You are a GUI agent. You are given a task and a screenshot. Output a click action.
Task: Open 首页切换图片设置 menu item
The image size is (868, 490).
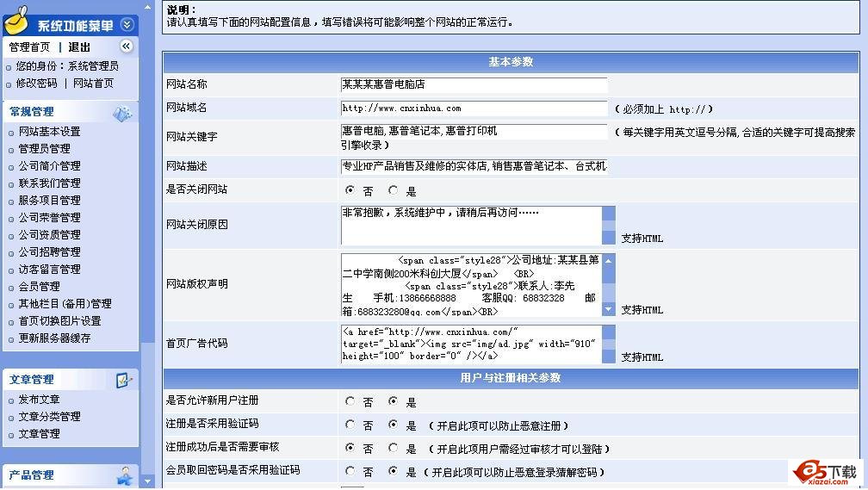pos(59,321)
